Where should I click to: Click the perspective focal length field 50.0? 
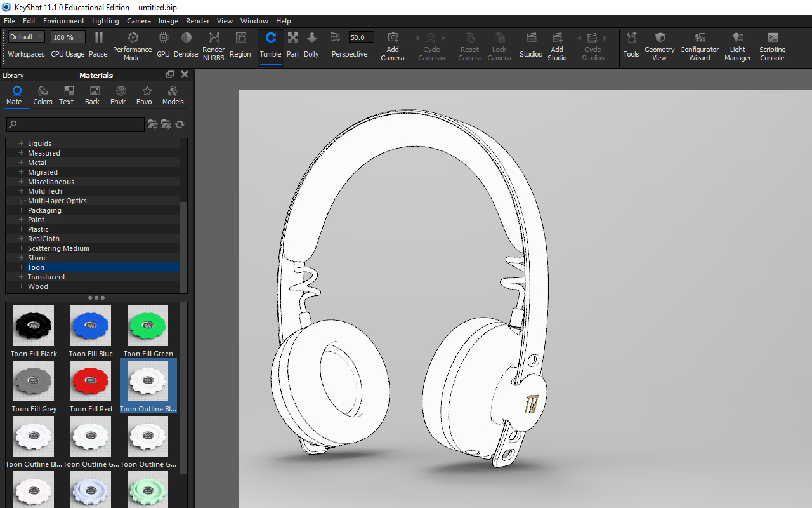coord(362,37)
